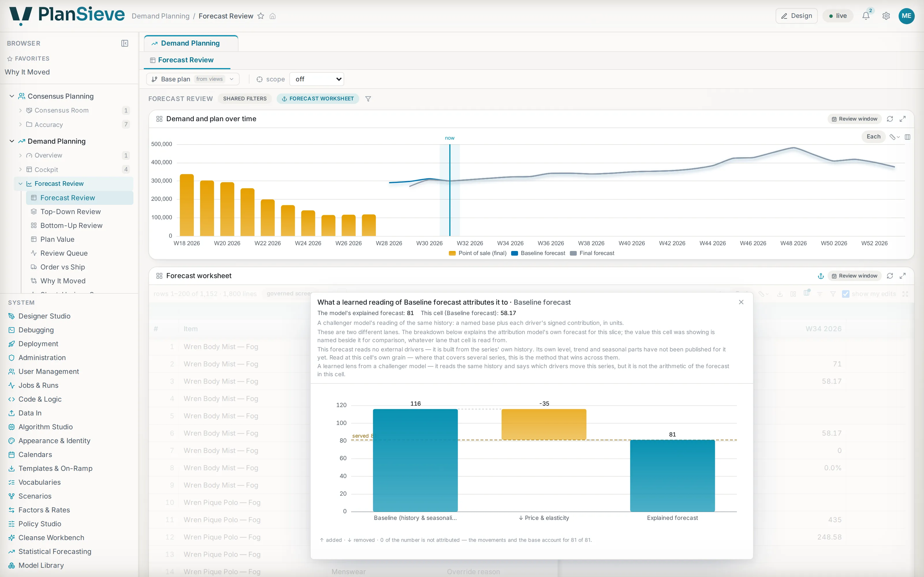
Task: Open Top-Down Review in the sidebar
Action: 71,212
